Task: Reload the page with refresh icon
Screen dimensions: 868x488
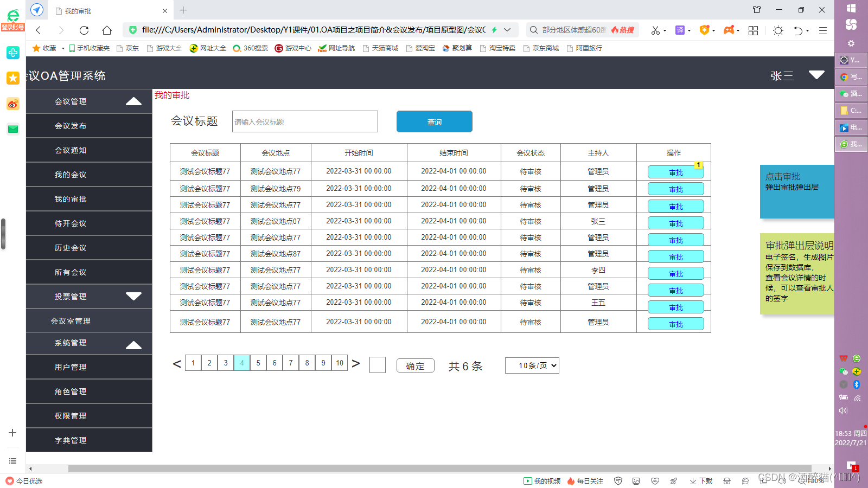Action: [84, 30]
